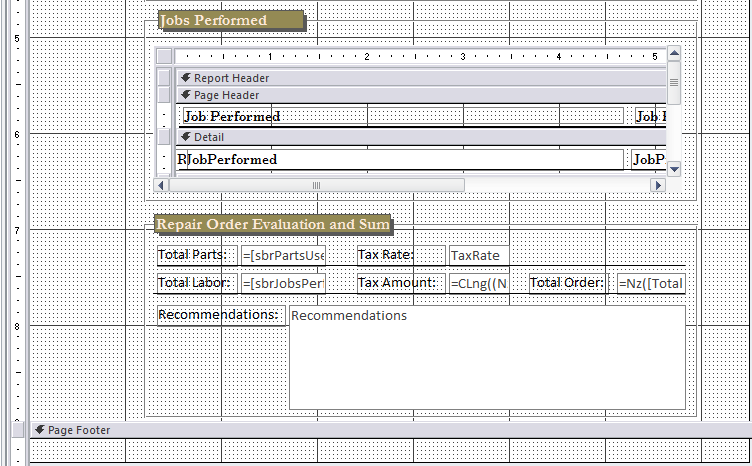Image resolution: width=752 pixels, height=466 pixels.
Task: Click the subreport vertical scrollbar thumb
Action: (674, 82)
